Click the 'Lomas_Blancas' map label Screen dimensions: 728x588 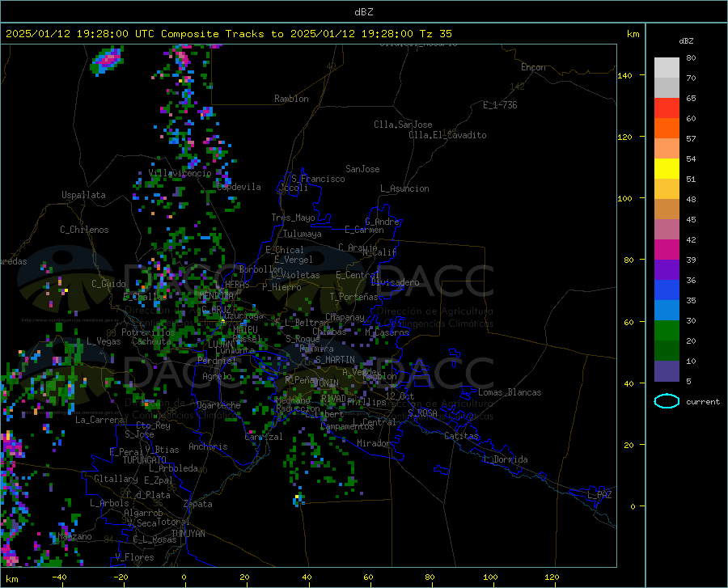[510, 392]
